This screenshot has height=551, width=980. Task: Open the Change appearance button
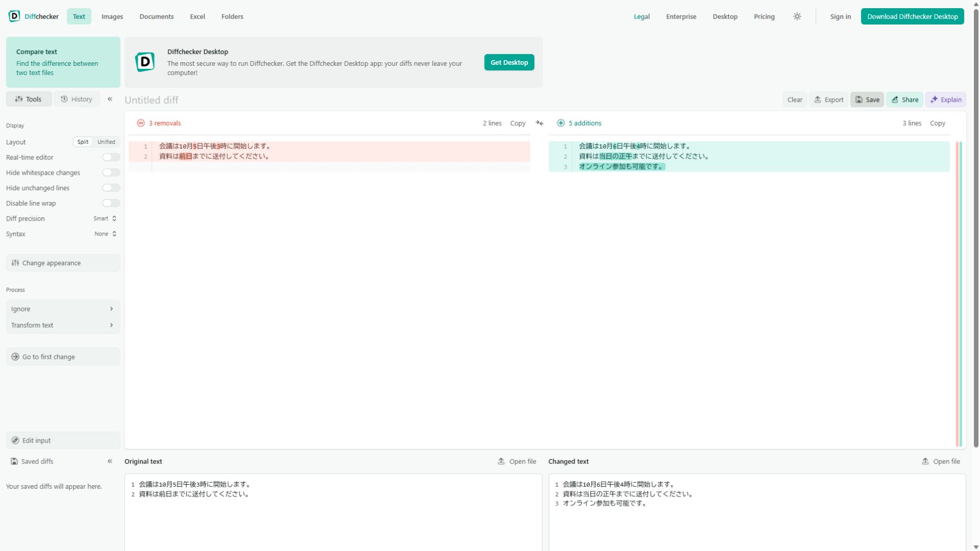pyautogui.click(x=63, y=263)
